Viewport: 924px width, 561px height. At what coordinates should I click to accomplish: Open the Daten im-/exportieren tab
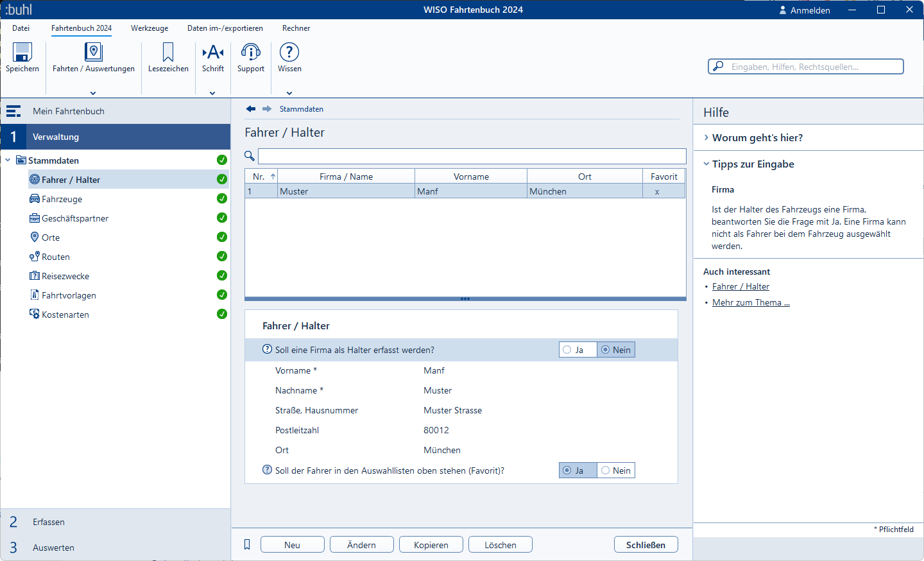pyautogui.click(x=225, y=28)
